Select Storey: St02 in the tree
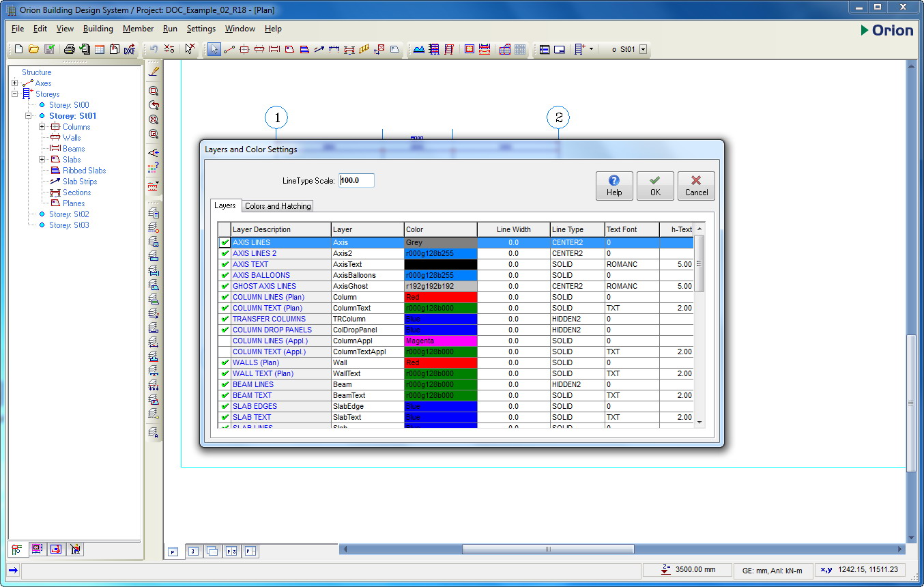 pyautogui.click(x=69, y=214)
